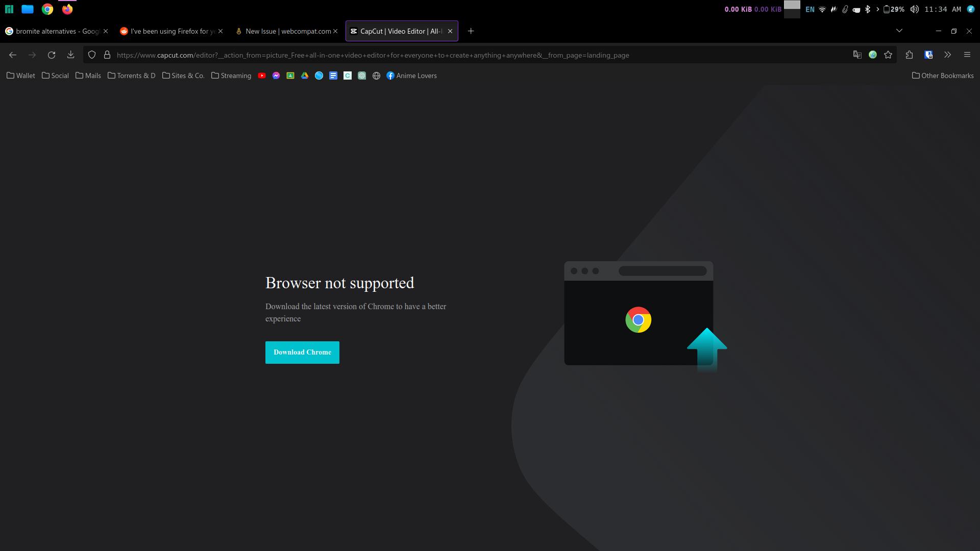Switch to the webcompat.com New Issue tab
This screenshot has width=980, height=551.
coord(283,31)
